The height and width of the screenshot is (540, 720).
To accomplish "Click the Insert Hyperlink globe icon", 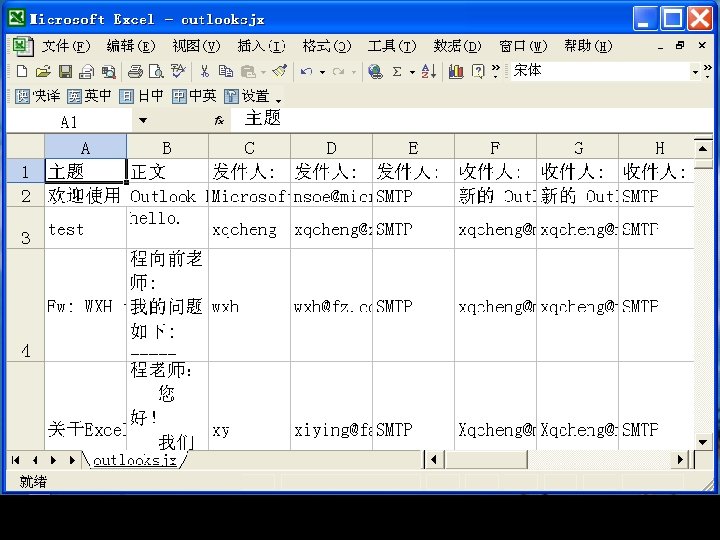I will point(375,72).
